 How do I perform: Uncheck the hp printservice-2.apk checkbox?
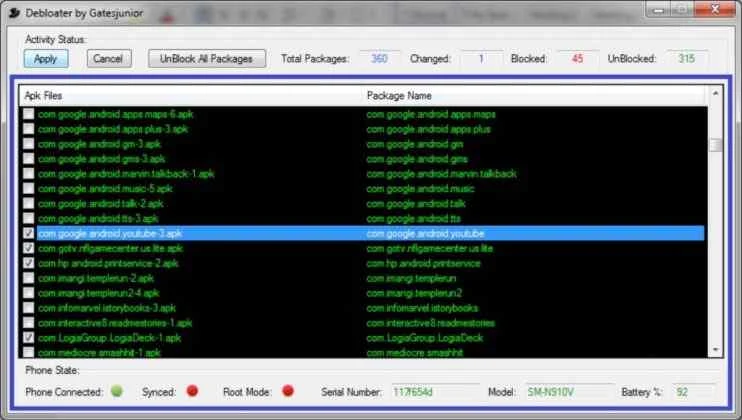coord(28,263)
